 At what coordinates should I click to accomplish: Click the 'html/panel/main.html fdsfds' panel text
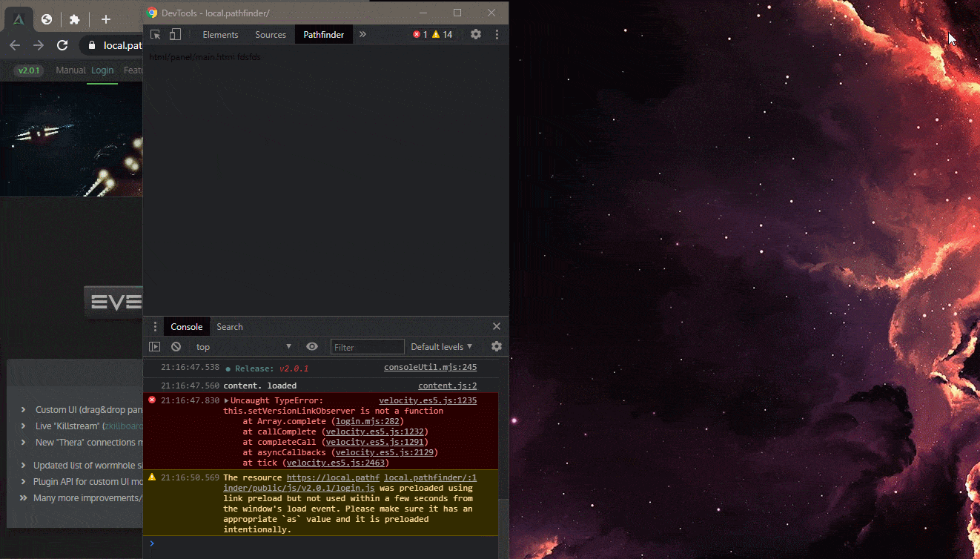tap(205, 57)
